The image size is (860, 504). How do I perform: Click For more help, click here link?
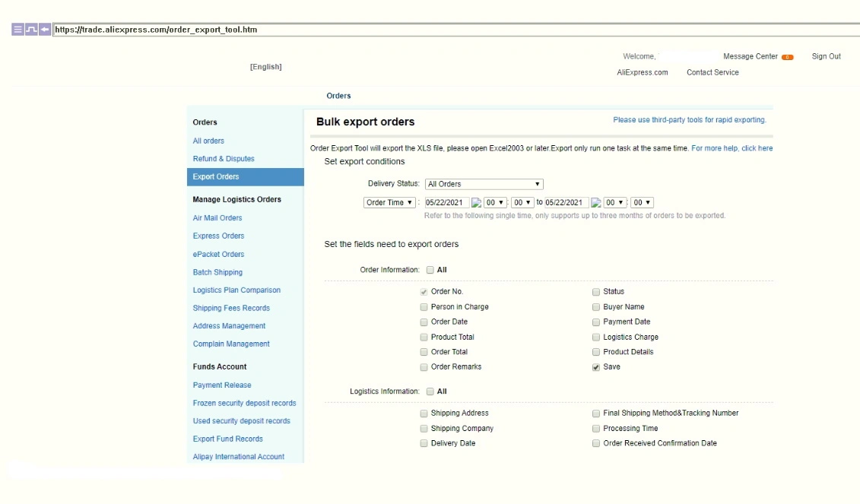click(731, 149)
